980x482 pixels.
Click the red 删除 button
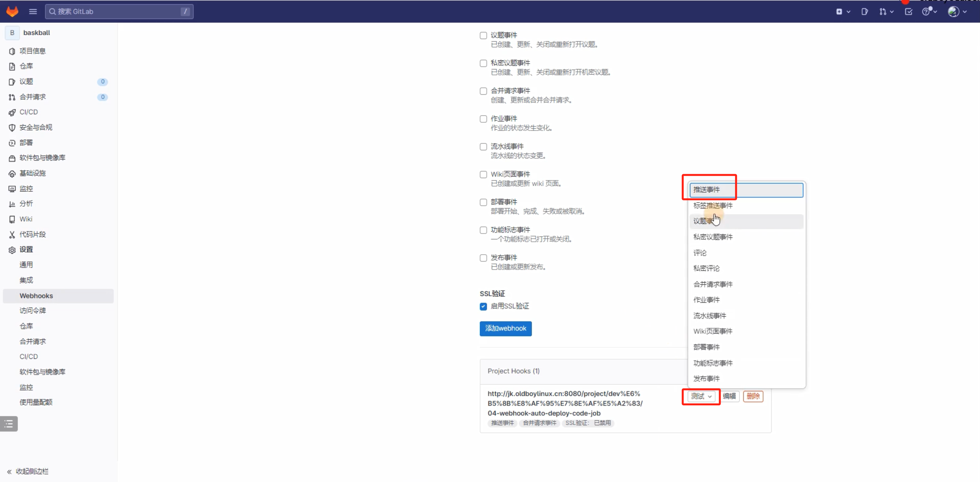pyautogui.click(x=753, y=396)
